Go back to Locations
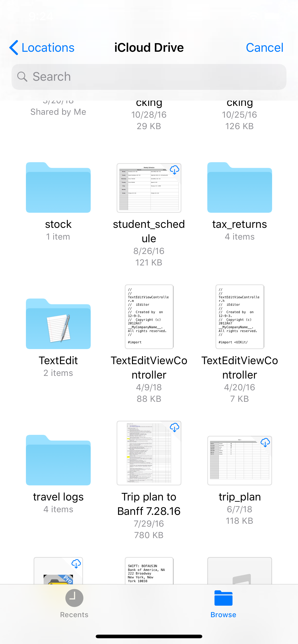 (42, 47)
